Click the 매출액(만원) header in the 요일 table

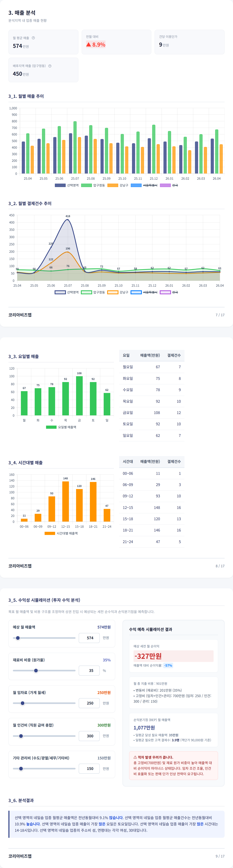150,356
